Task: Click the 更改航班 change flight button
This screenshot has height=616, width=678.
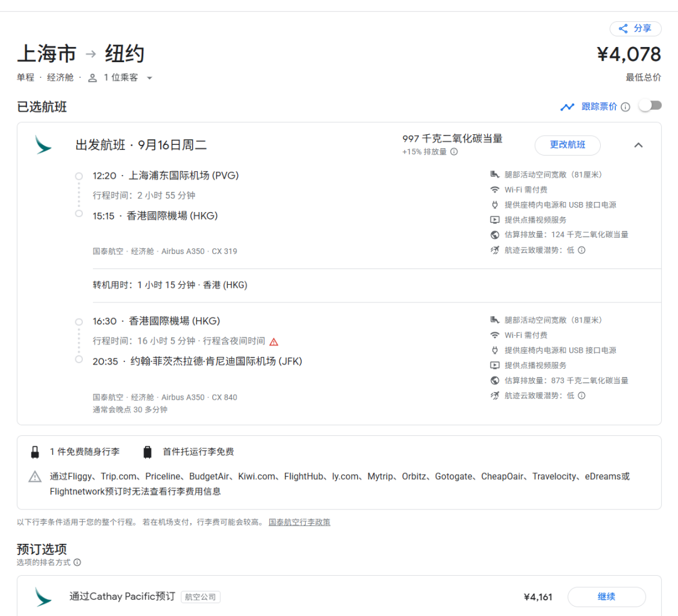Action: tap(567, 145)
